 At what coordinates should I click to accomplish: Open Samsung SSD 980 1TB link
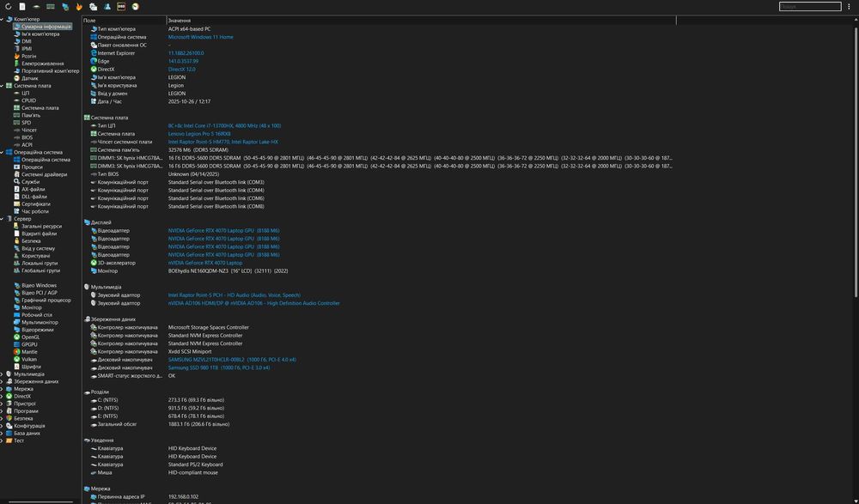(x=219, y=367)
